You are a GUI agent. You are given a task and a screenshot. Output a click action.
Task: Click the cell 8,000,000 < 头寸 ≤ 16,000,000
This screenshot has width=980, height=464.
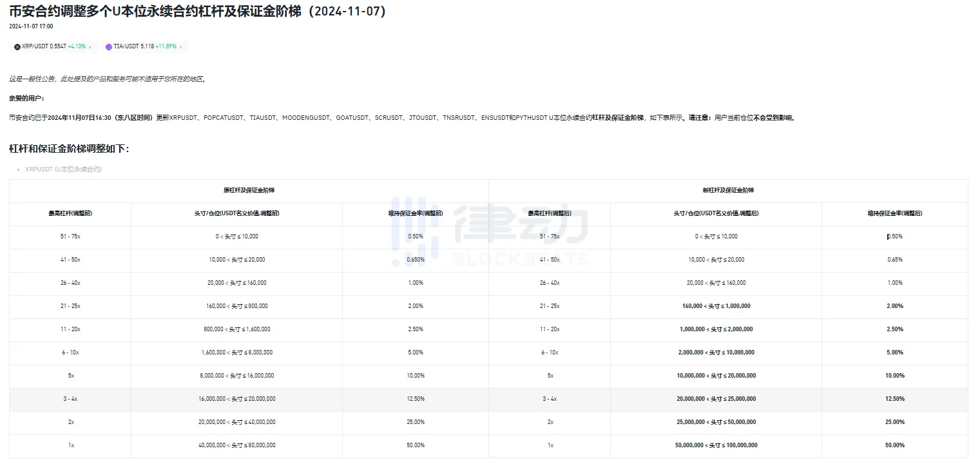pos(236,376)
